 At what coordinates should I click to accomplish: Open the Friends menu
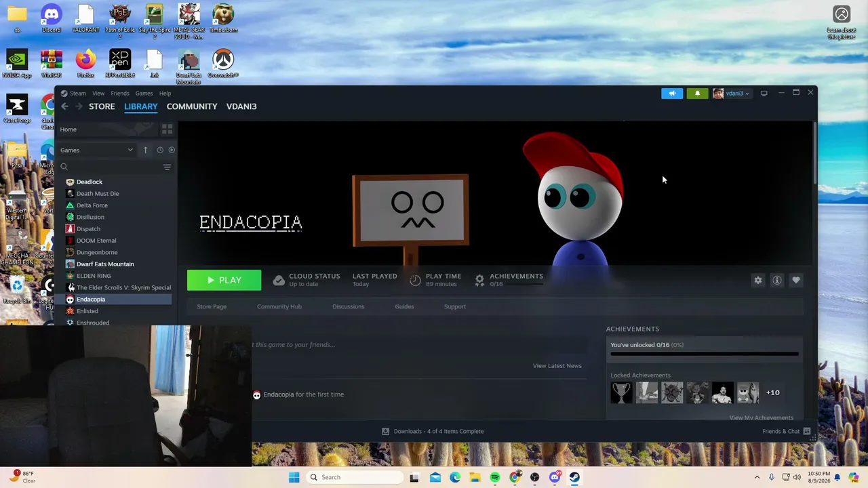click(x=120, y=94)
